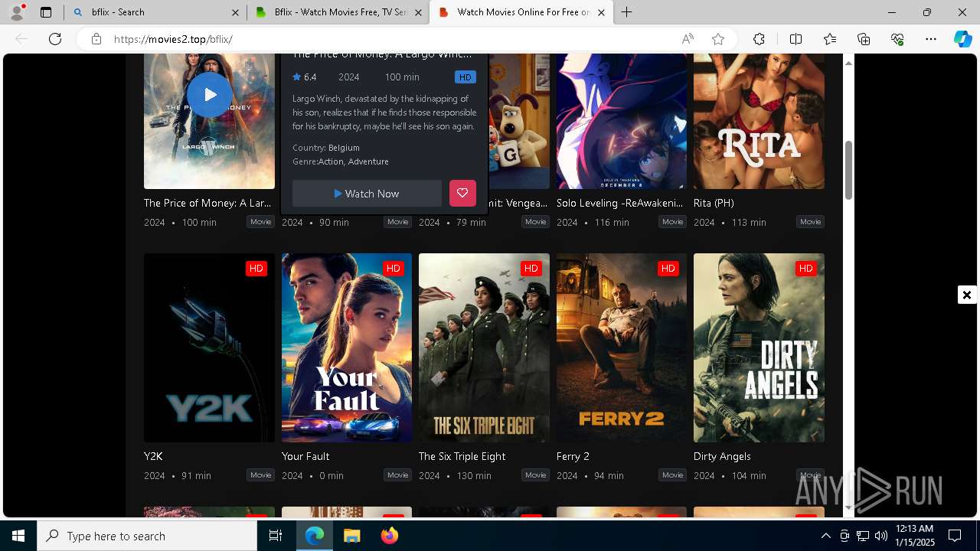Refresh the current page
Screen dimensions: 980x551
click(x=55, y=39)
